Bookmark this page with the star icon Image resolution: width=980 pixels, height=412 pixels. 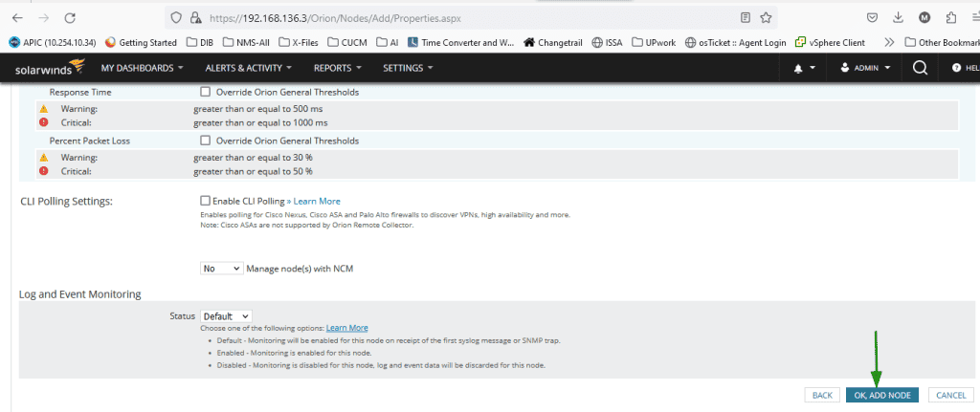pos(766,17)
